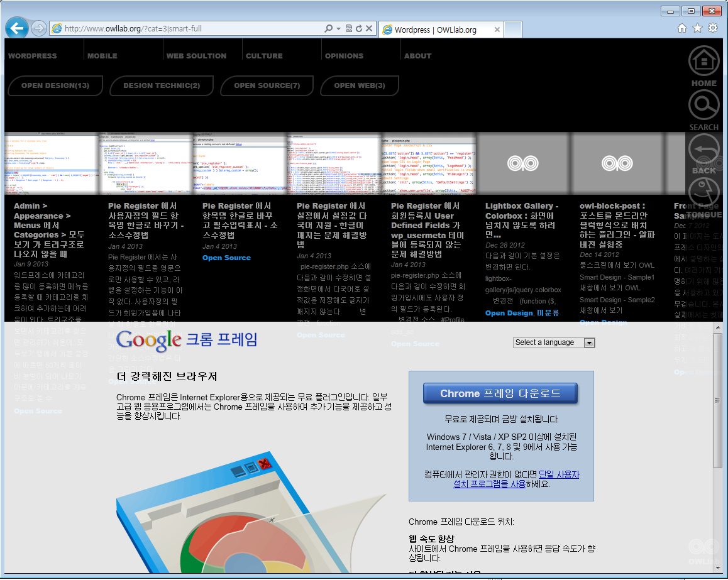
Task: Open the WEB SOULTION menu item
Action: [196, 56]
